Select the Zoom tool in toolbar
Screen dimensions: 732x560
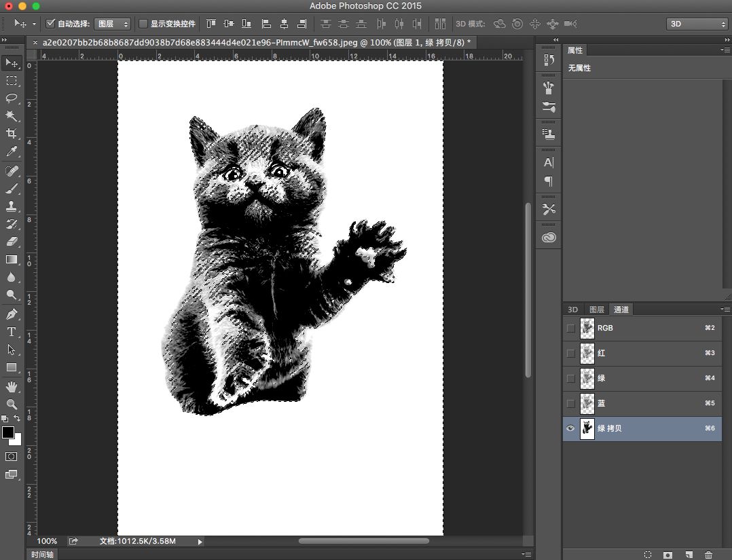pyautogui.click(x=12, y=404)
